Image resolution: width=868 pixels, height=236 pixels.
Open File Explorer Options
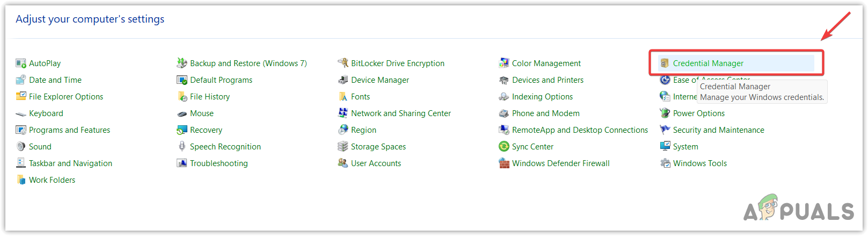66,97
